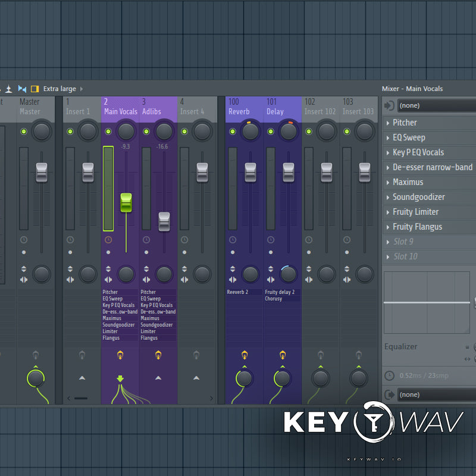Screen dimensions: 476x476
Task: Click the latency clock icon on Main Vocals
Action: (108, 240)
